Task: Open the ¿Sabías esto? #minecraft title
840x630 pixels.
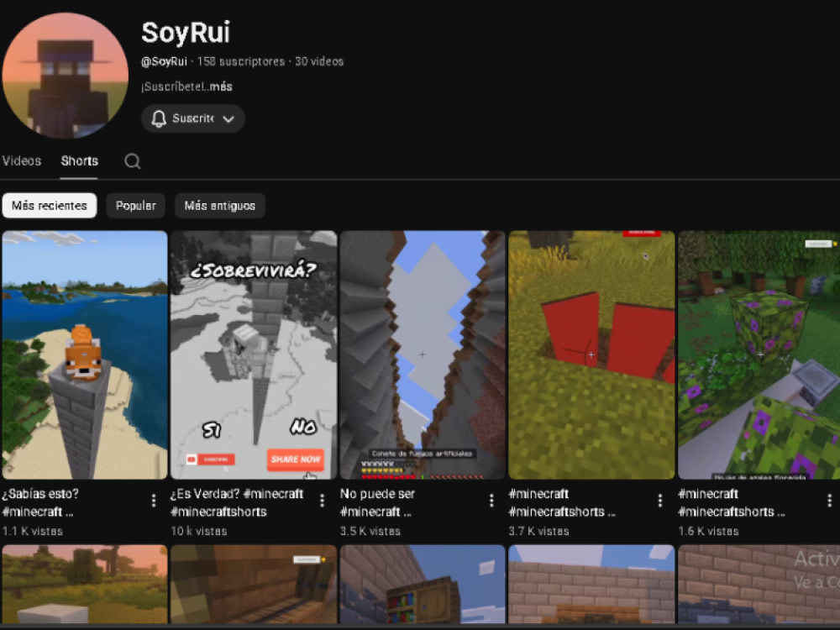Action: pos(40,502)
